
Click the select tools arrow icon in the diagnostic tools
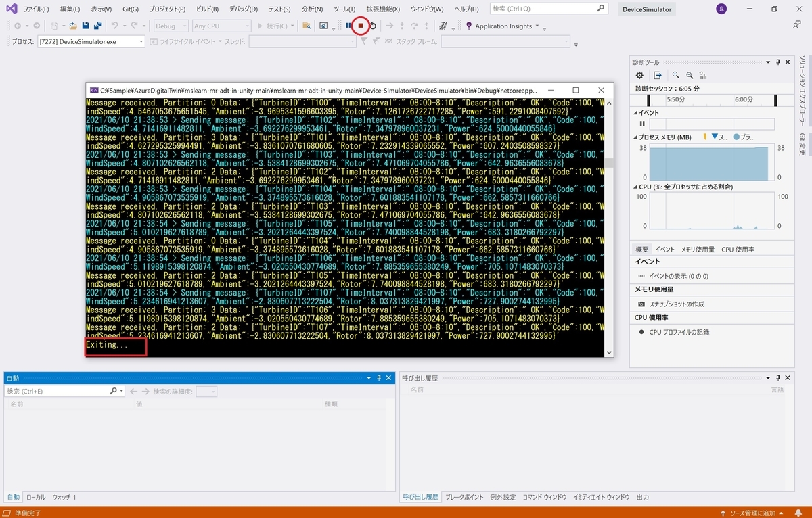click(x=657, y=75)
